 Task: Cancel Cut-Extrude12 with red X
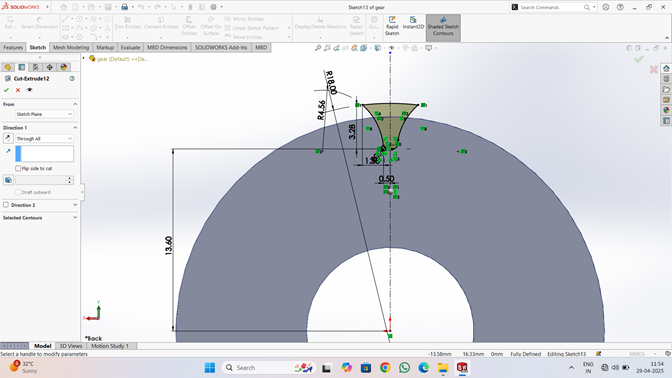pos(18,90)
